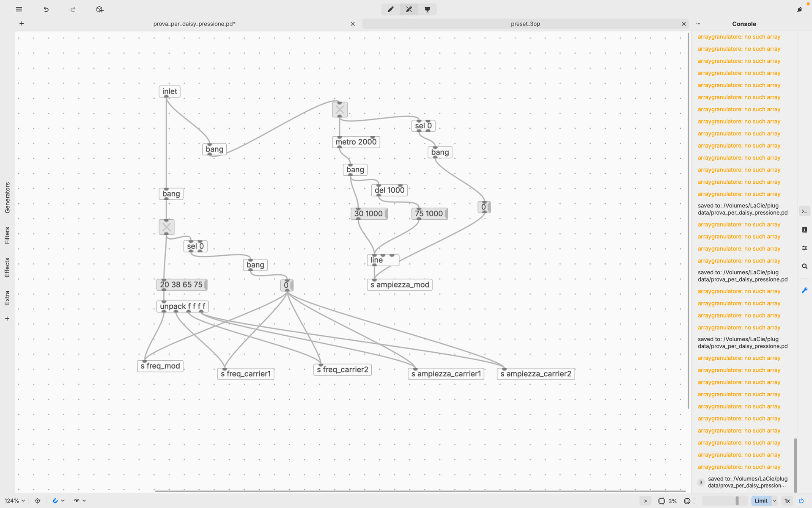The height and width of the screenshot is (508, 812).
Task: Expand the limiter options chevron
Action: click(x=775, y=501)
